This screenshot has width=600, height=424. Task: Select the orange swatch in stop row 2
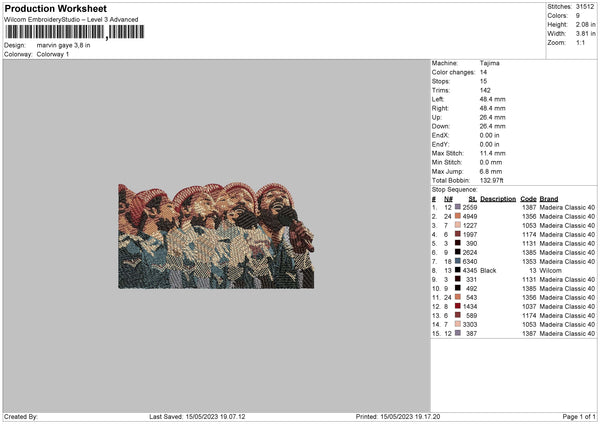pyautogui.click(x=458, y=216)
